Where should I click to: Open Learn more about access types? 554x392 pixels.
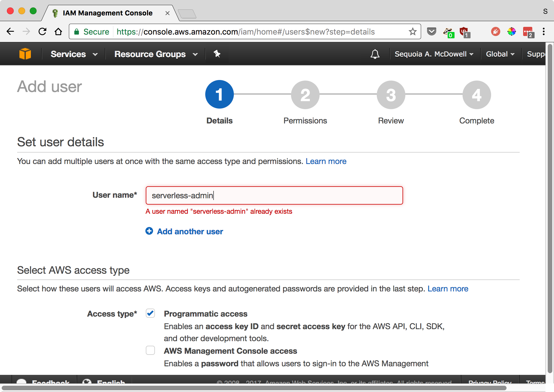(448, 289)
